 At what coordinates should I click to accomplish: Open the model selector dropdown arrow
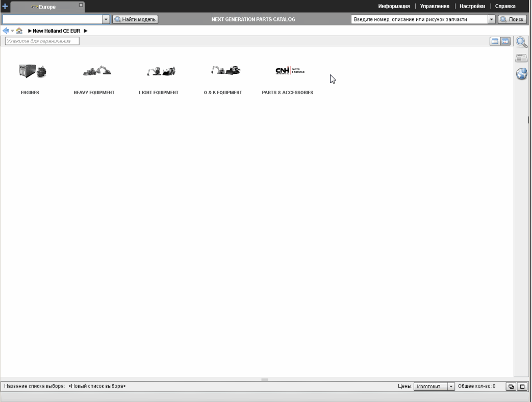(x=106, y=19)
